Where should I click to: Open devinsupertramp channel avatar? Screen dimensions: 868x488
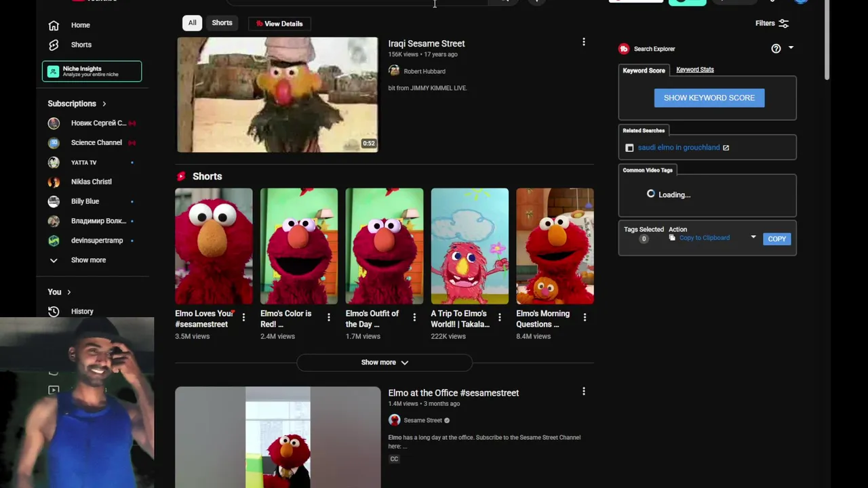click(x=54, y=241)
